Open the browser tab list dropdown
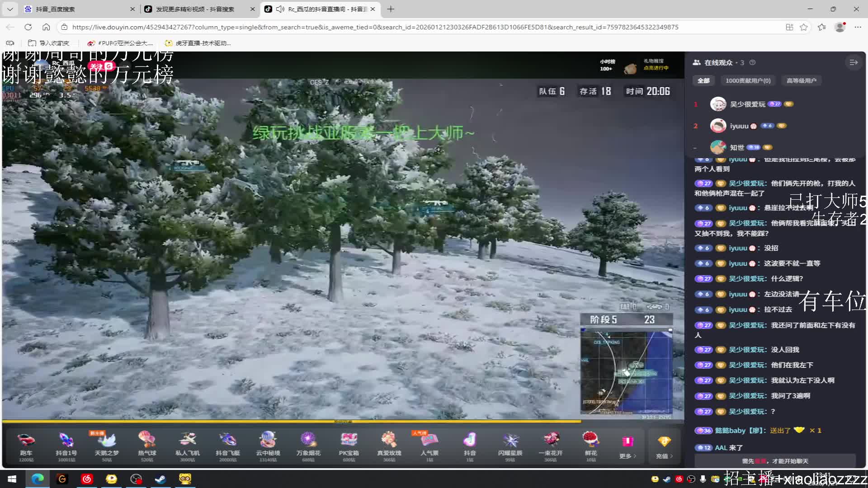 tap(9, 9)
